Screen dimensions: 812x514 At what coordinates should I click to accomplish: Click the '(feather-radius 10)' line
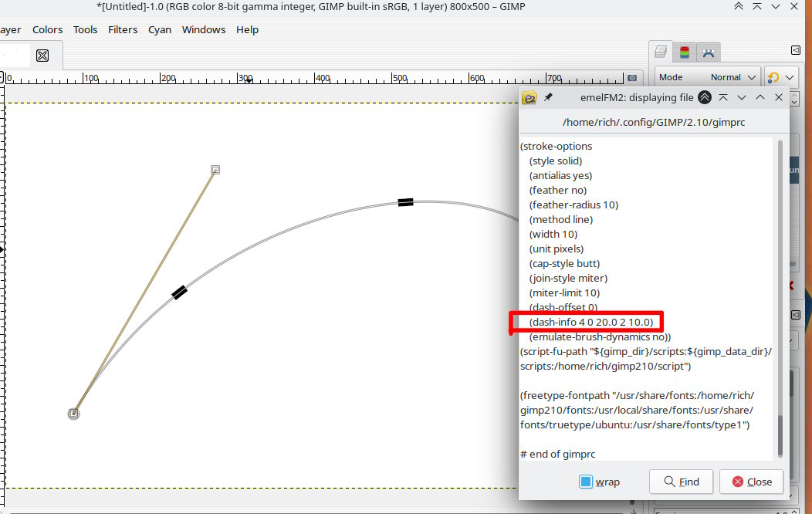coord(573,205)
